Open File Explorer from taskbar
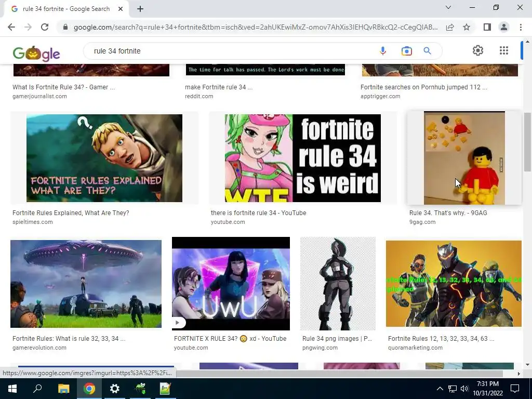Image resolution: width=532 pixels, height=399 pixels. 63,389
